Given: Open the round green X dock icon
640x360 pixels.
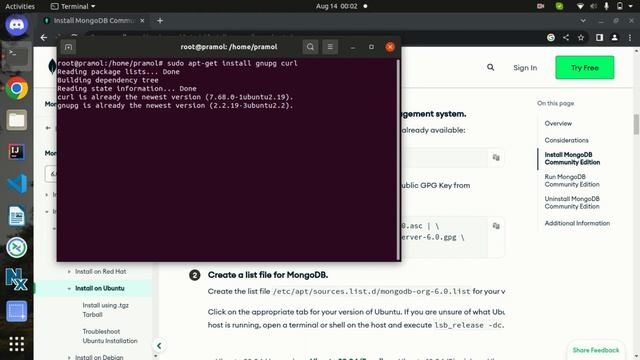Looking at the screenshot, I should pyautogui.click(x=16, y=247).
